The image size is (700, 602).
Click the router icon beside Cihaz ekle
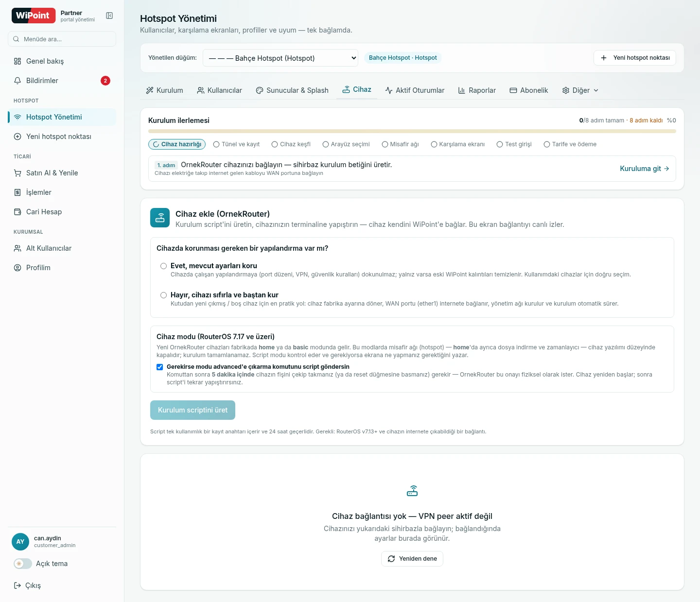tap(160, 218)
